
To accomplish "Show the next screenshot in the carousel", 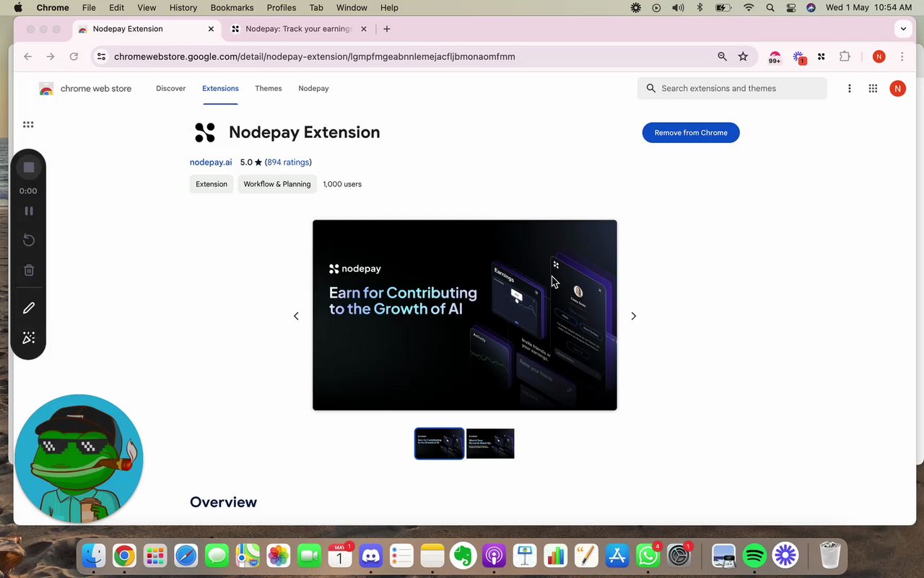I will pyautogui.click(x=634, y=316).
